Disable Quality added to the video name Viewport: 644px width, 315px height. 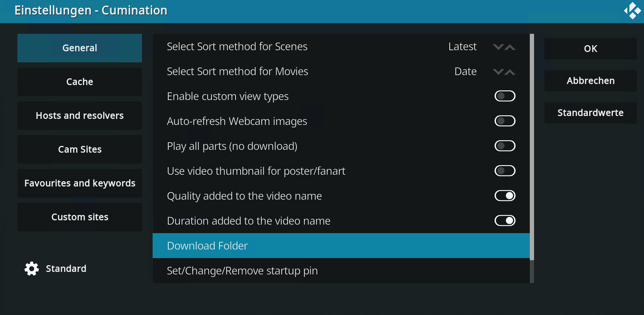pyautogui.click(x=505, y=196)
